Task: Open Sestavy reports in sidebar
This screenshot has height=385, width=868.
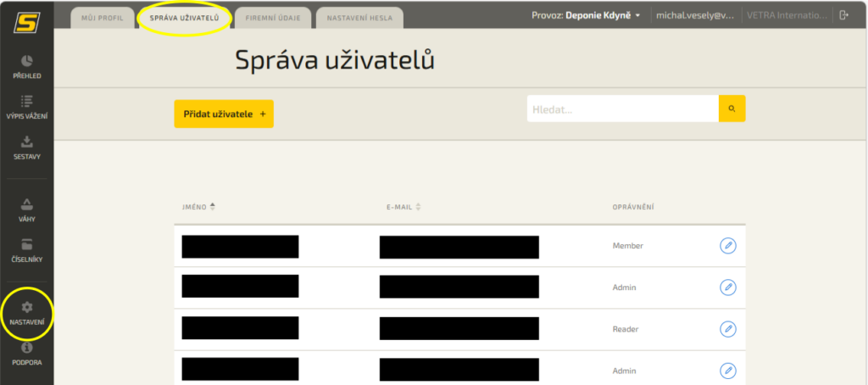Action: [x=26, y=148]
